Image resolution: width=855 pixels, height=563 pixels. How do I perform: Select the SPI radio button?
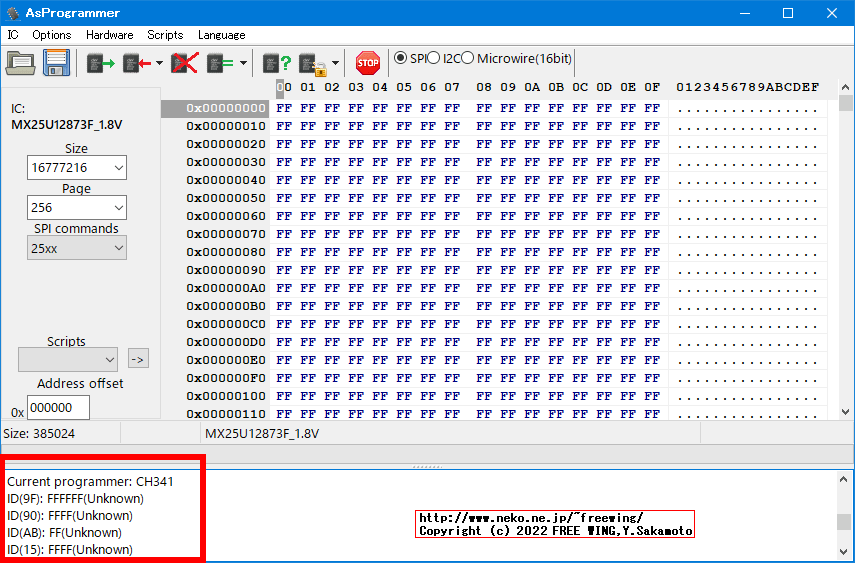(x=400, y=58)
